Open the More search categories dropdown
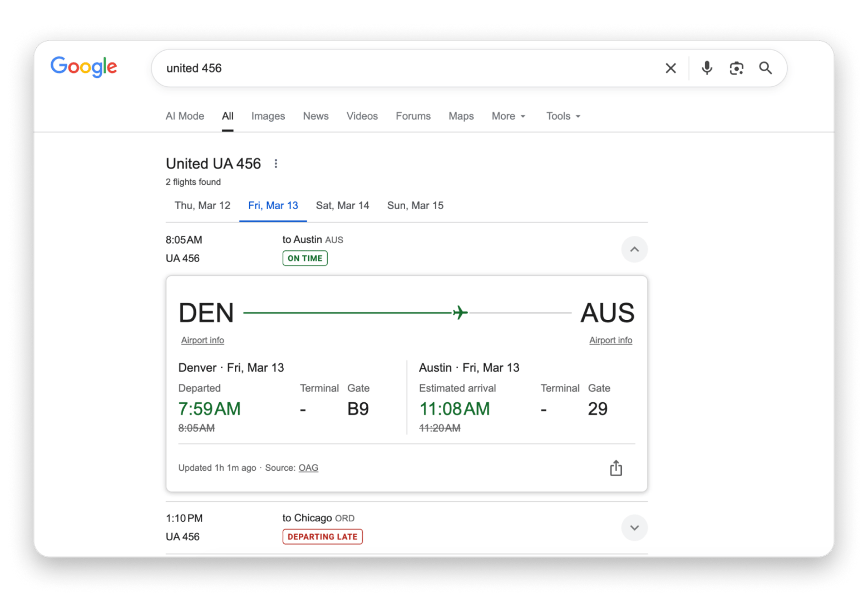868x602 pixels. click(508, 116)
